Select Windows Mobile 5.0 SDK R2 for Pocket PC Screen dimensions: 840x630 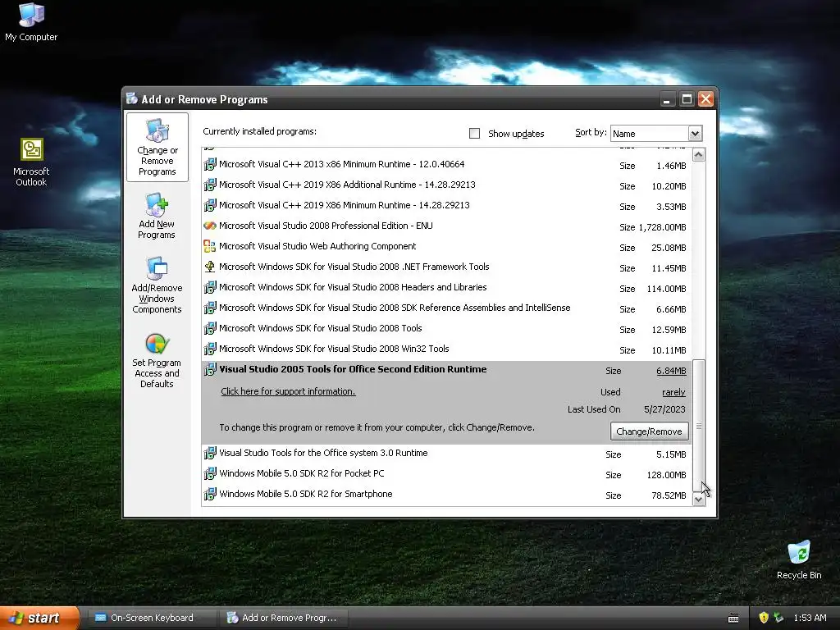point(446,473)
